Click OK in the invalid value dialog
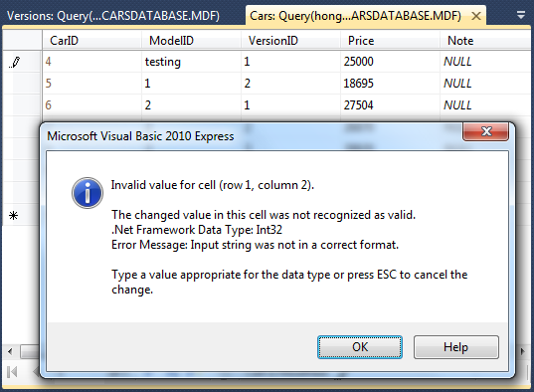Viewport: 534px width, 392px height. pos(360,347)
